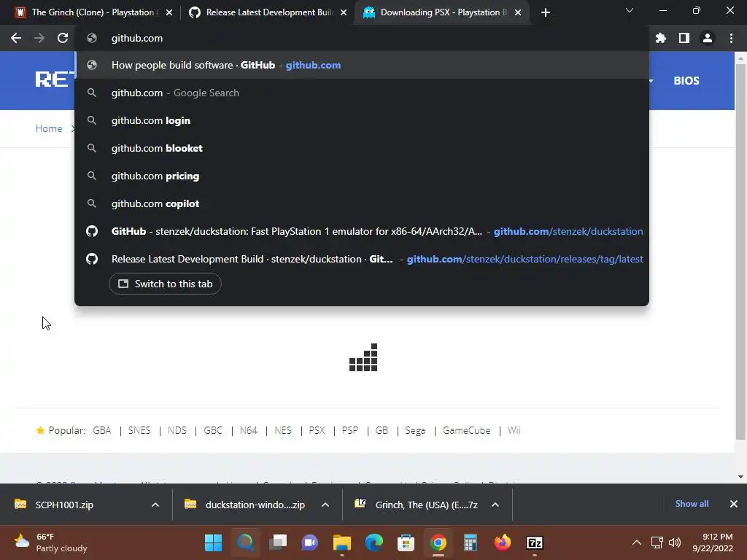The width and height of the screenshot is (747, 560).
Task: Reload the current page
Action: 63,38
